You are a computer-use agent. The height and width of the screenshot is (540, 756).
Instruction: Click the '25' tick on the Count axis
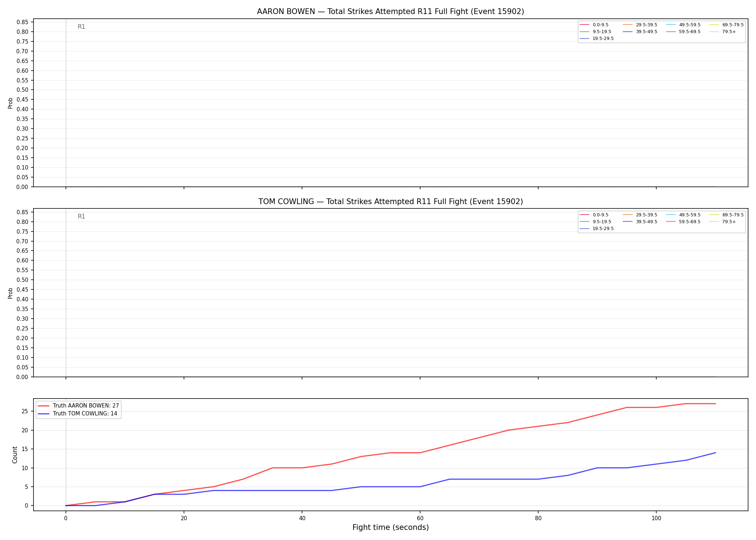point(25,411)
